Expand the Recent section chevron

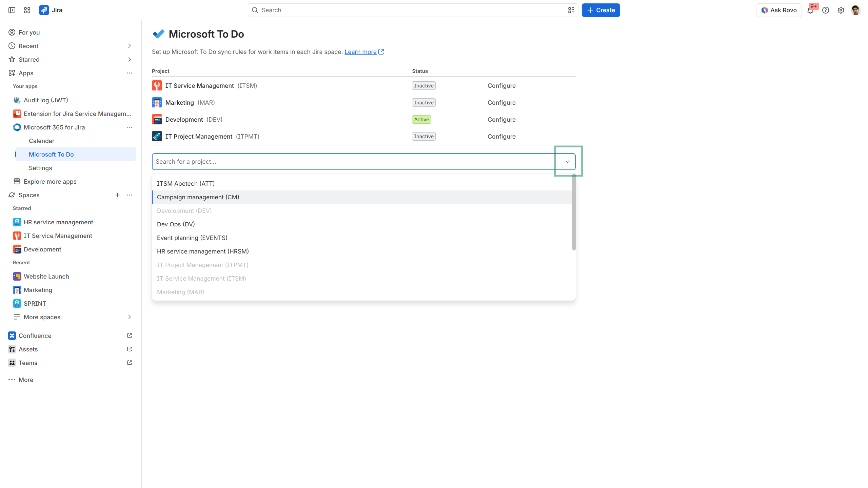tap(129, 46)
